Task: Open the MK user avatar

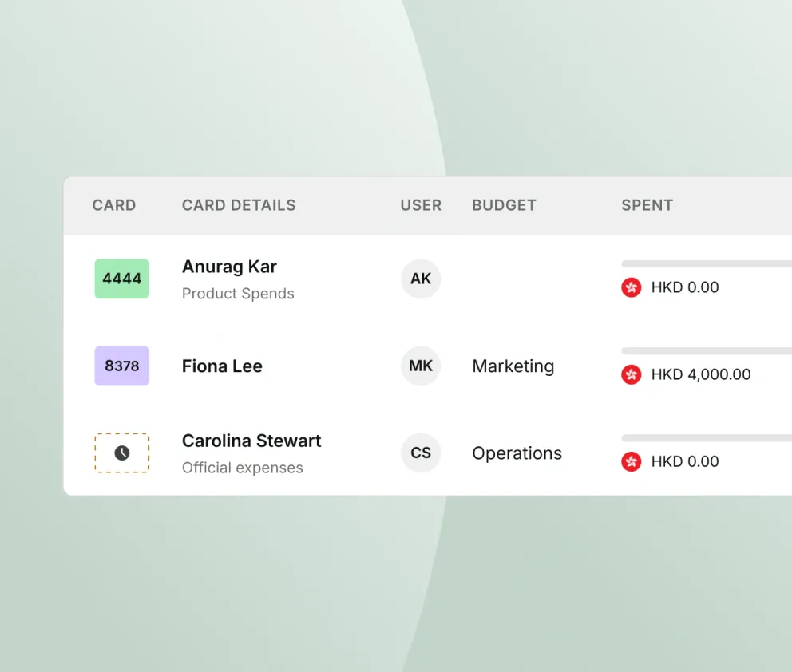Action: [421, 366]
